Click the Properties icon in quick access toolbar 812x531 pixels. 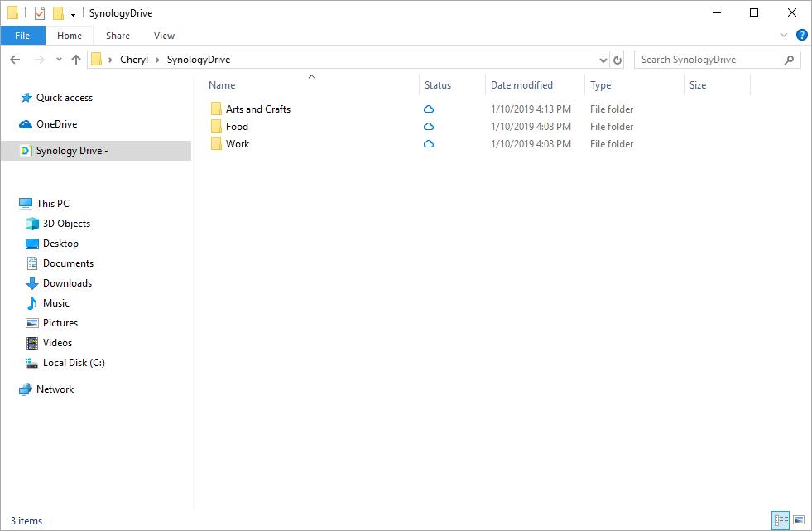40,13
